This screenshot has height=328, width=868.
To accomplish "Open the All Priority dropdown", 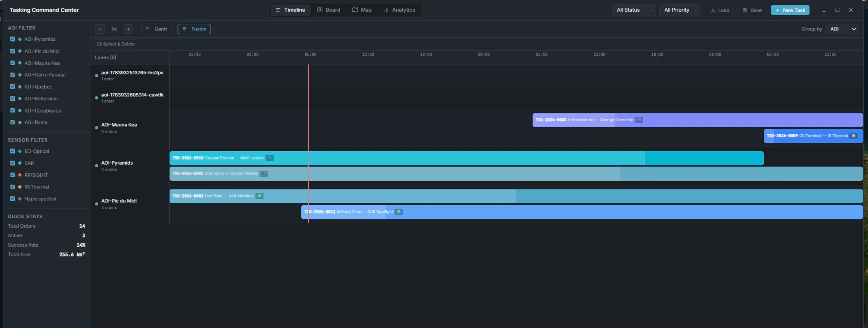I will [x=680, y=10].
